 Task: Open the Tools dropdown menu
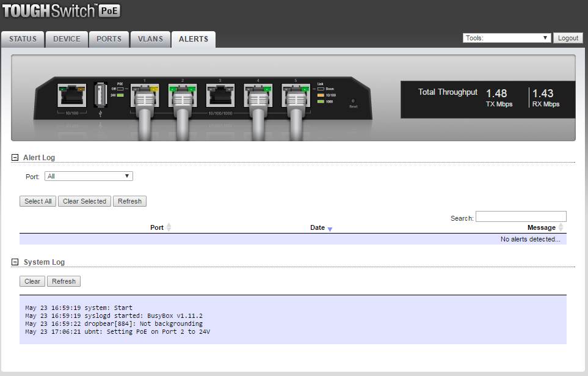[507, 38]
